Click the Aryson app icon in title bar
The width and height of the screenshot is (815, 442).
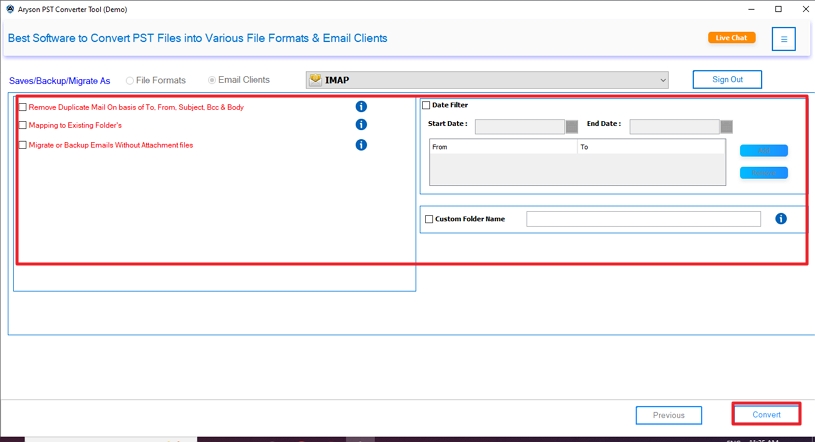tap(10, 9)
